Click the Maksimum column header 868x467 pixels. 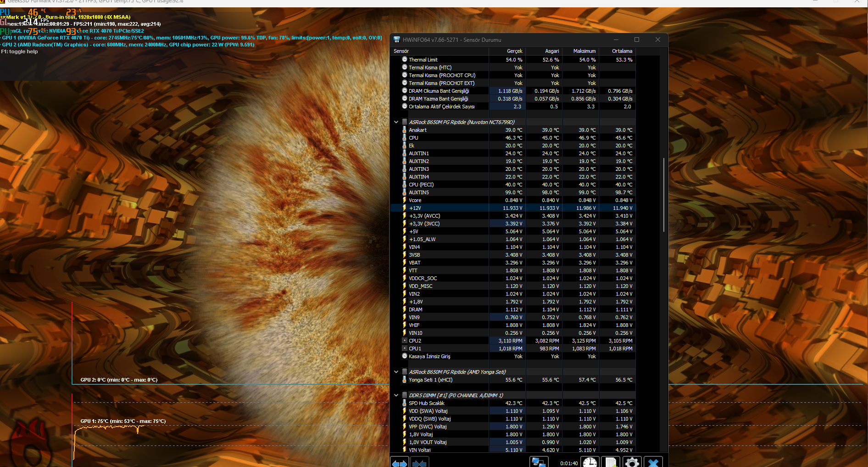[581, 51]
